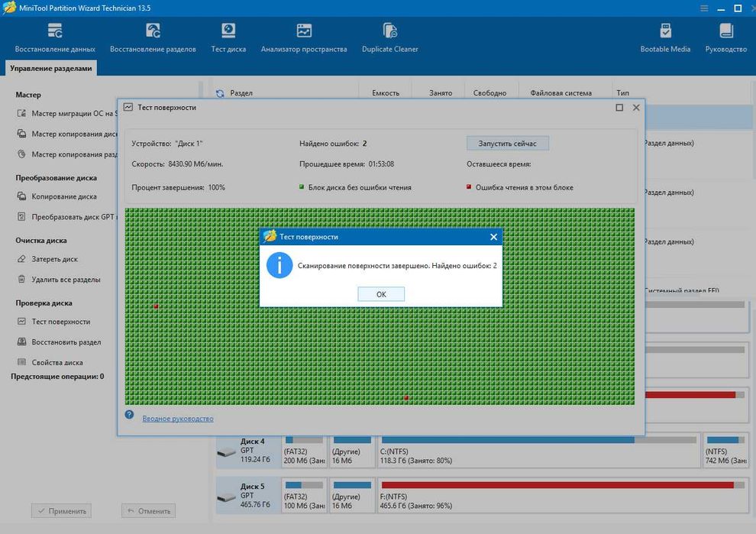Click the Найдено ошибок: 2 text
756x534 pixels.
[333, 144]
